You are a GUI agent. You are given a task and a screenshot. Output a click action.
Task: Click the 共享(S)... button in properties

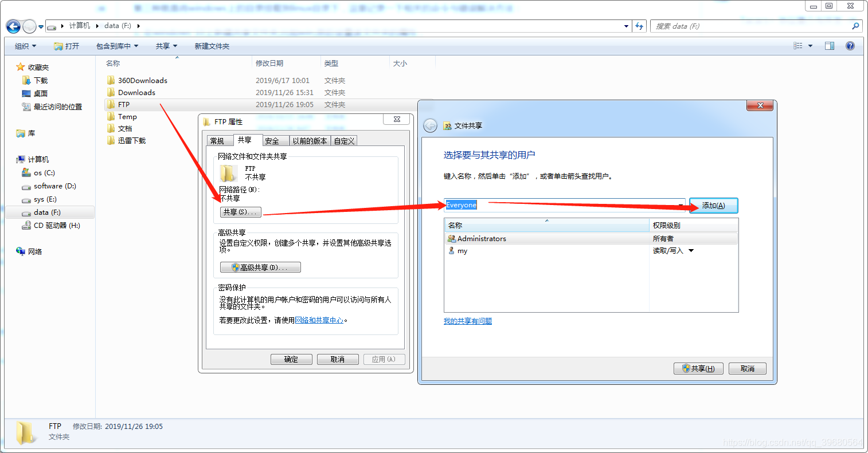click(x=241, y=212)
